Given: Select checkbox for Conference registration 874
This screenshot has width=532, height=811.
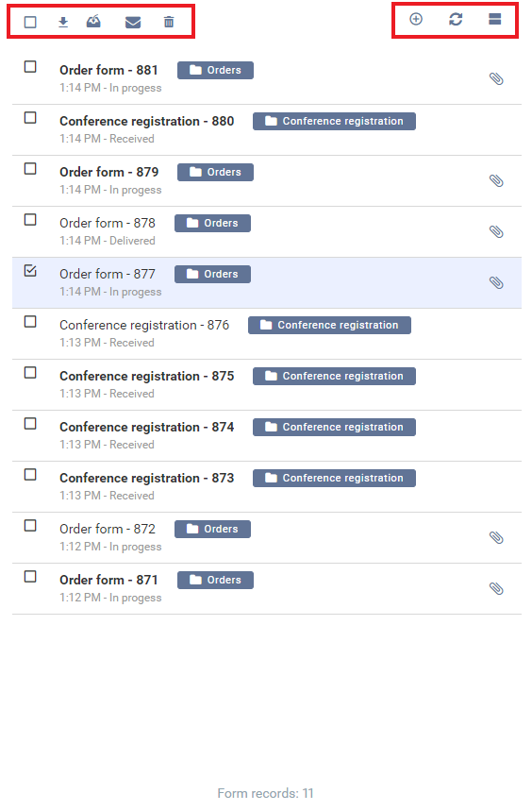Looking at the screenshot, I should [x=30, y=424].
